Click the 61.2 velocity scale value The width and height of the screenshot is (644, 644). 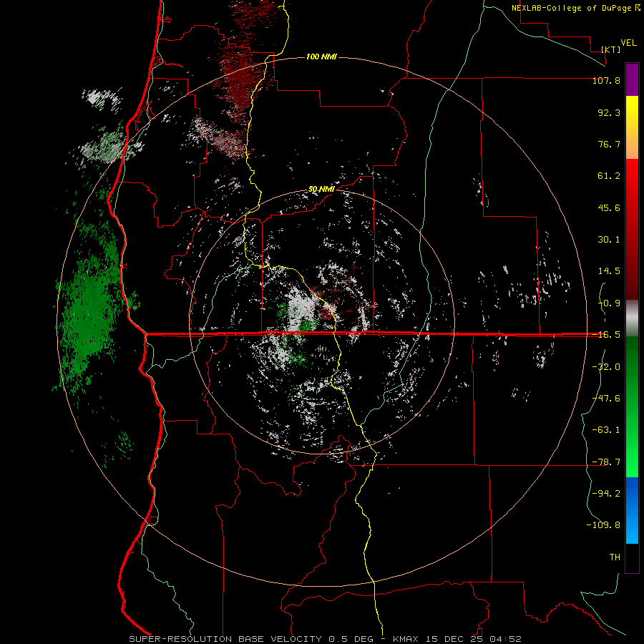pos(609,176)
